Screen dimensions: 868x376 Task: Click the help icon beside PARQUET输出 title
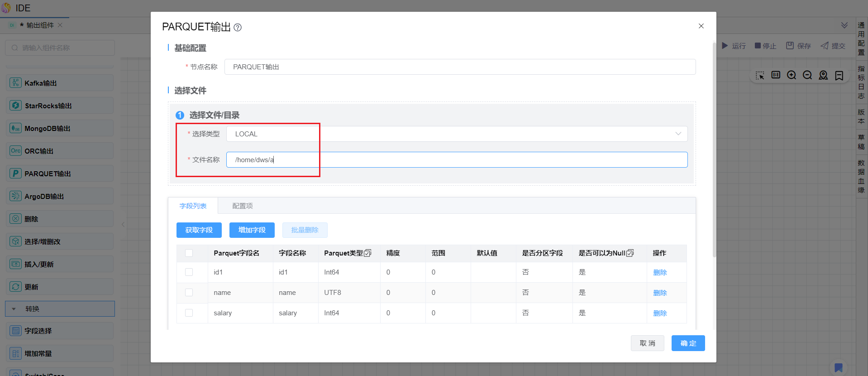coord(238,28)
